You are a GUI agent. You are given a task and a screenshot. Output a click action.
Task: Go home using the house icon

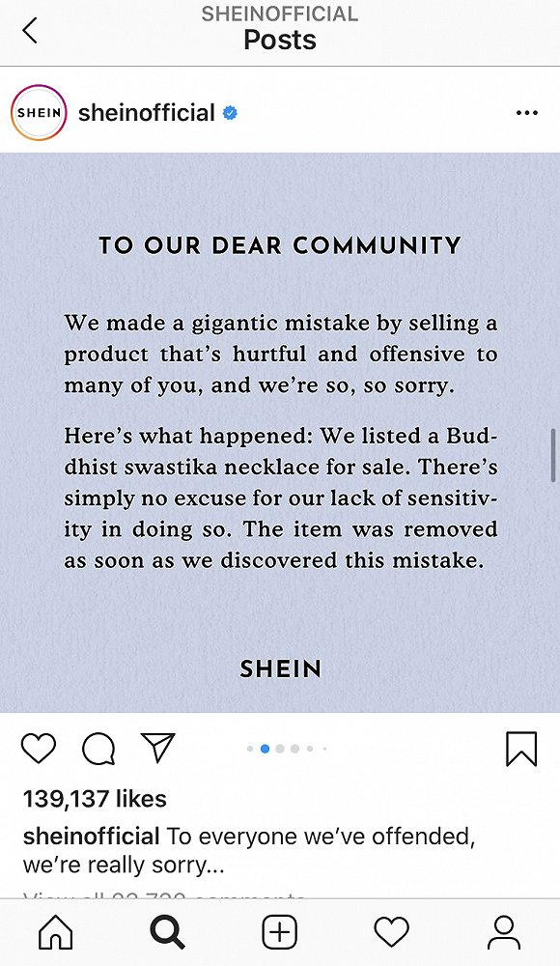[x=55, y=931]
